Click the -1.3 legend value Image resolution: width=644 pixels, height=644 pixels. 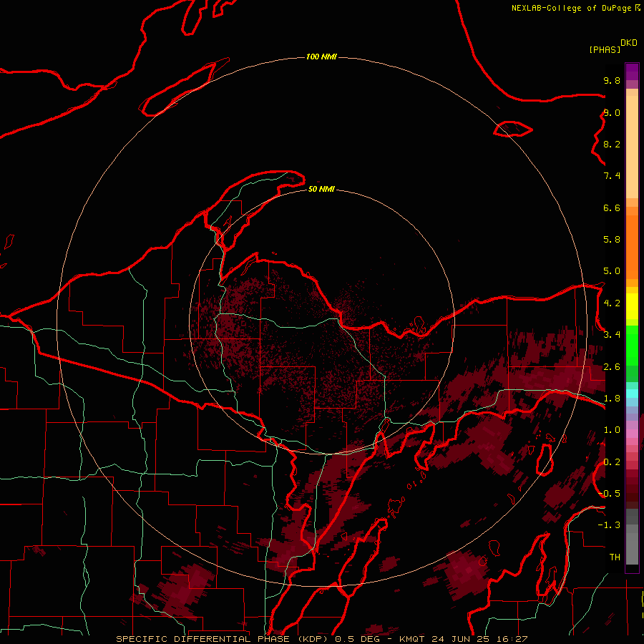tap(609, 525)
